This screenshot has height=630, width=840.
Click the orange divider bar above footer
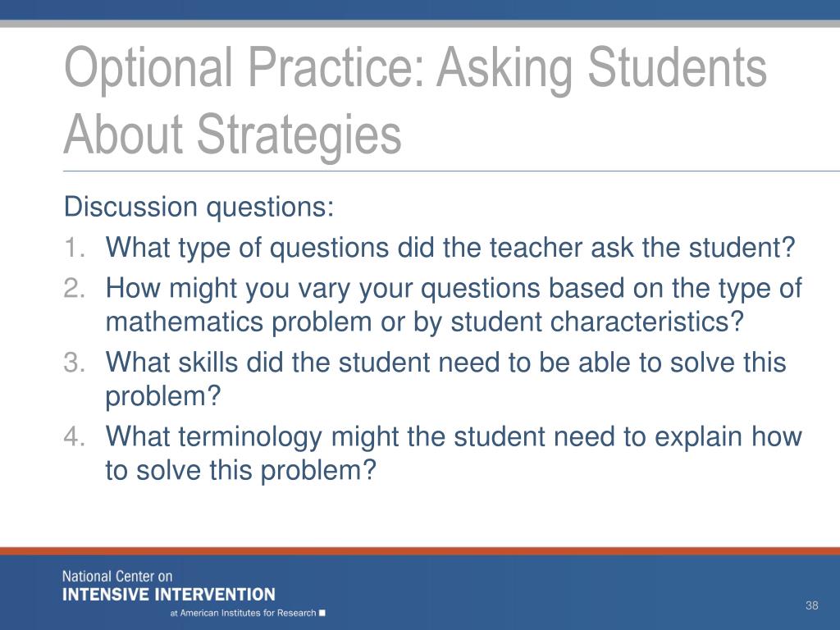[x=420, y=551]
